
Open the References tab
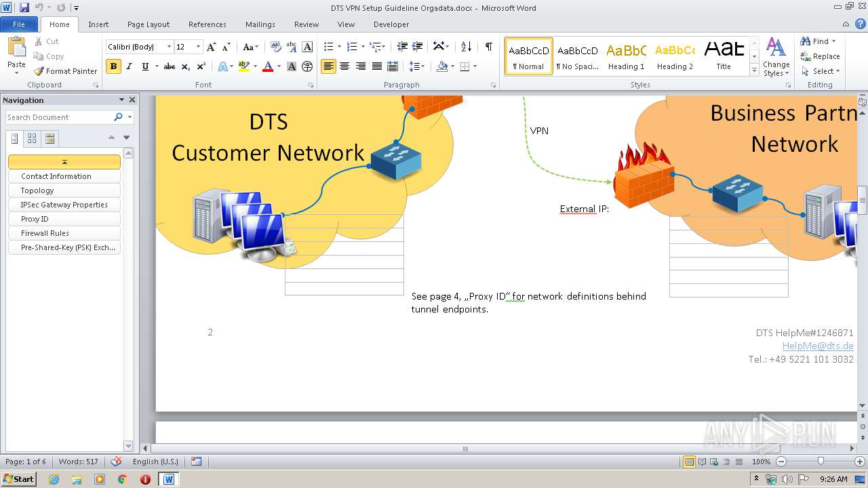(208, 24)
